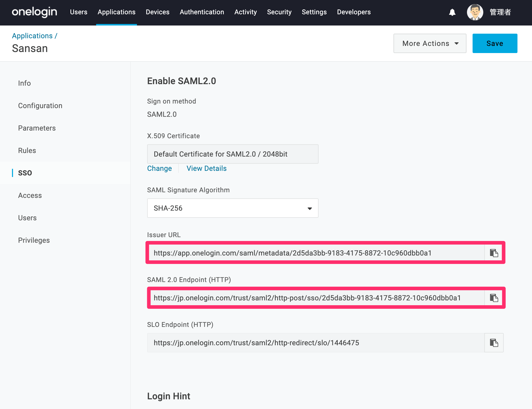Click the 管理者 account name
Viewport: 532px width, 409px height.
click(x=500, y=12)
